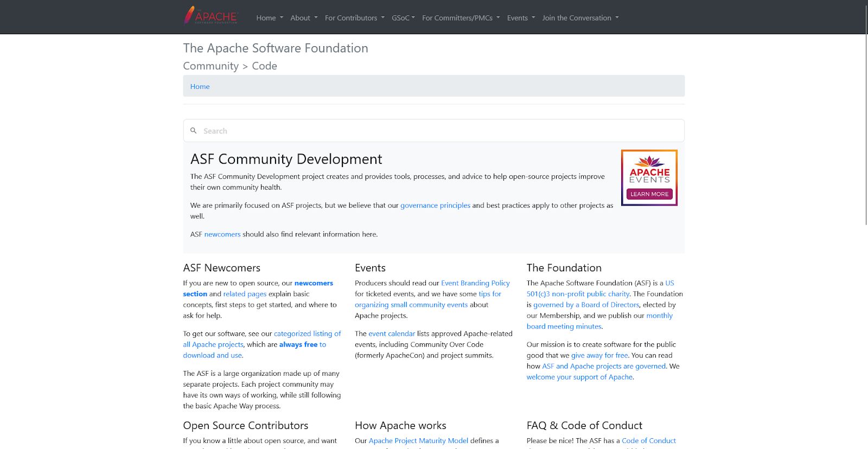
Task: Click the ASF Newcomers heading
Action: [221, 268]
